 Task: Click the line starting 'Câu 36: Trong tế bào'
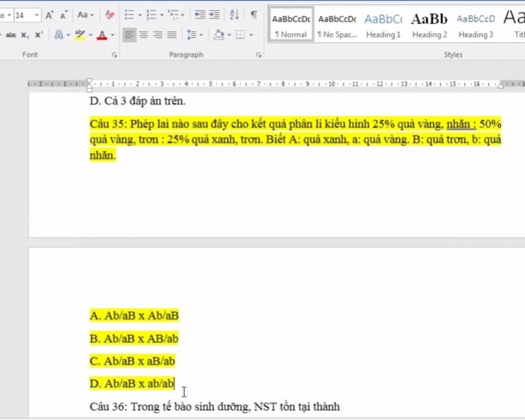pyautogui.click(x=215, y=407)
